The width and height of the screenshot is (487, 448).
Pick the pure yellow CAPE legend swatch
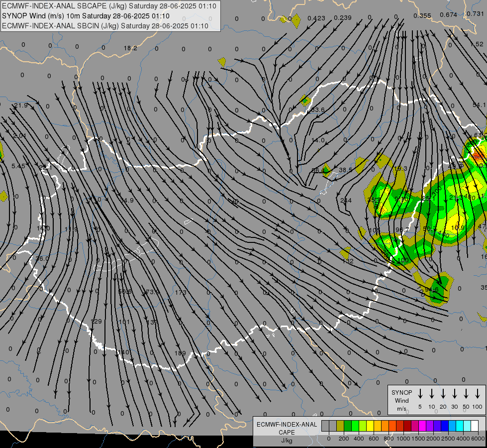[370, 426]
